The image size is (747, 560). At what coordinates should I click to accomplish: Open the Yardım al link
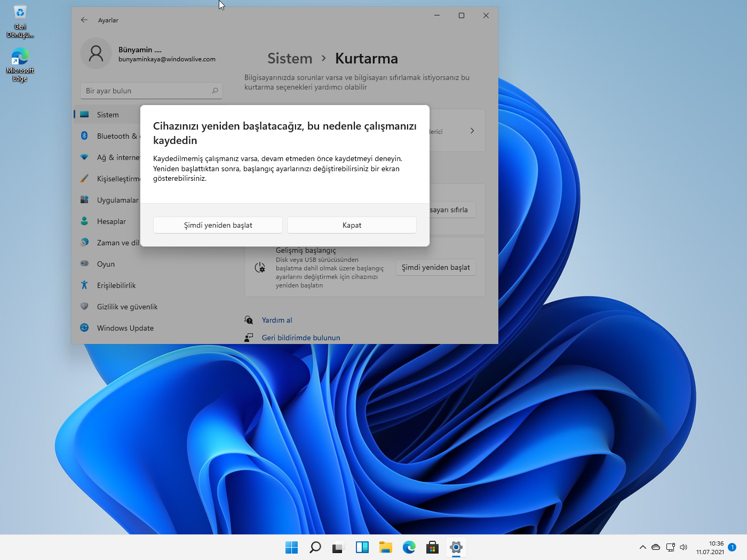[x=277, y=320]
